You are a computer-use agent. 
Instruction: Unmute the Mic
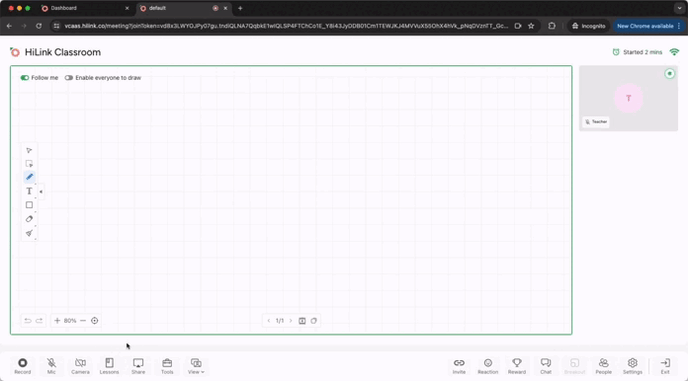51,366
